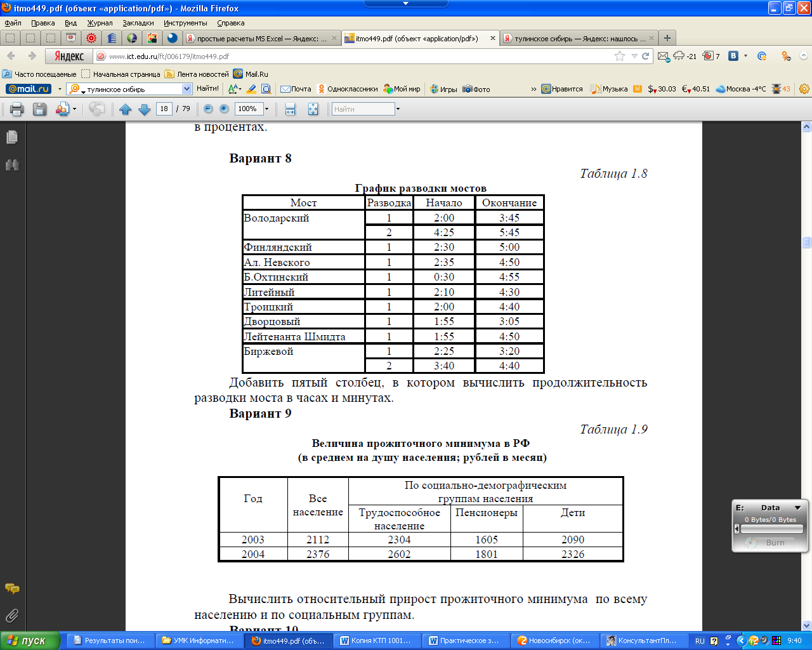This screenshot has width=812, height=650.
Task: Click the traffic jams 43 indicator
Action: tap(782, 89)
